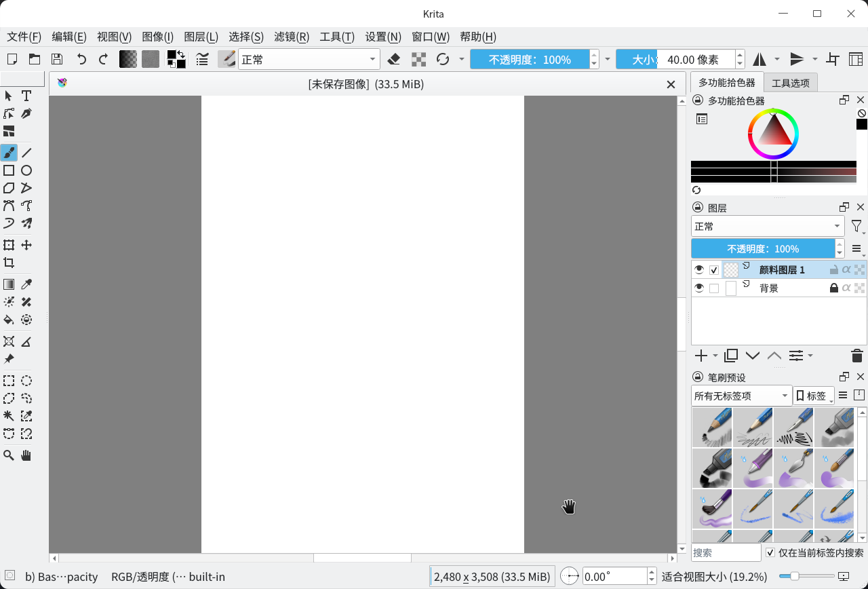The height and width of the screenshot is (589, 868).
Task: Select the rectangular selection tool
Action: (x=9, y=381)
